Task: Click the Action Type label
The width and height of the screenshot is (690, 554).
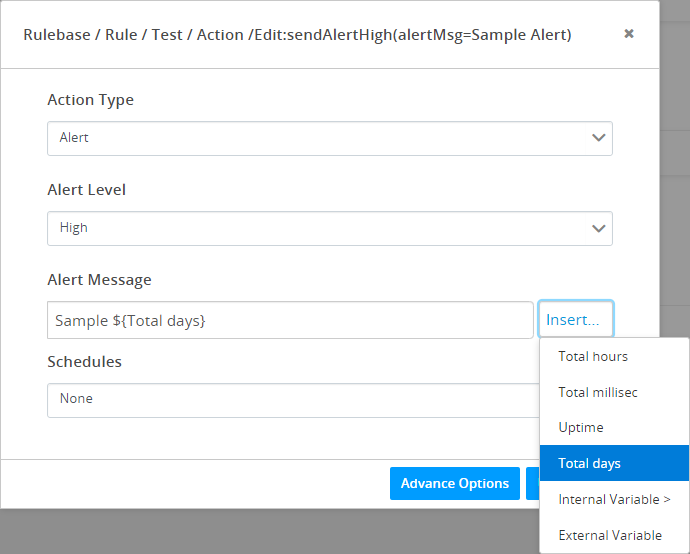Action: pos(90,100)
